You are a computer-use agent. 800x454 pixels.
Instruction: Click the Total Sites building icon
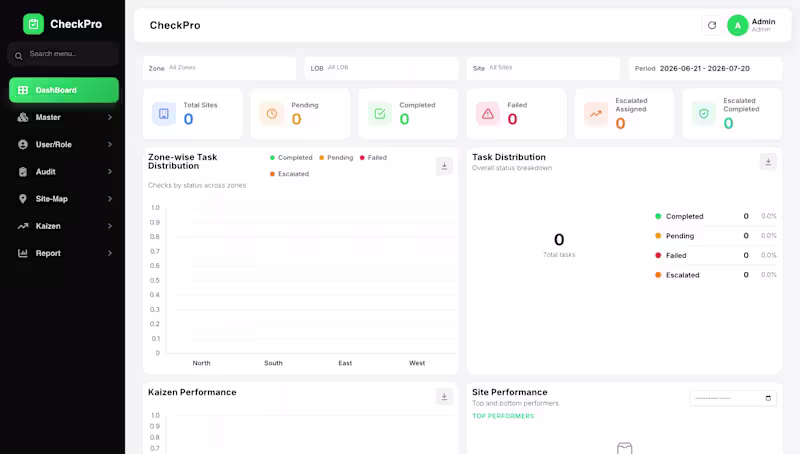point(164,114)
